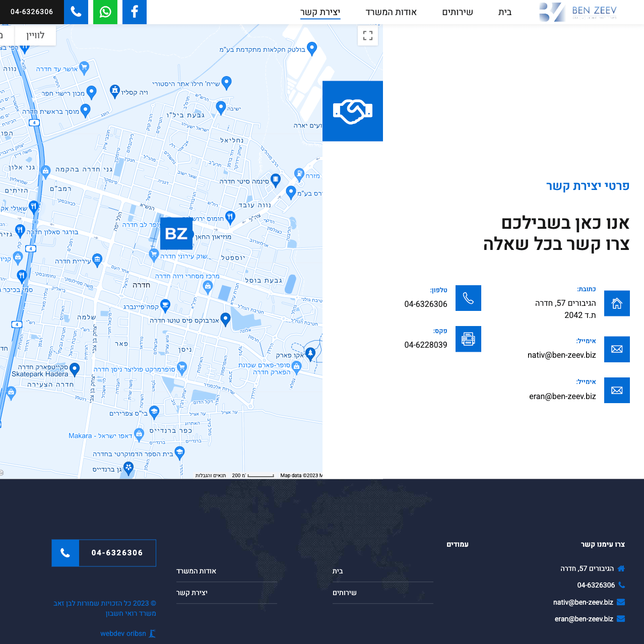
Task: Click the Facebook icon in the header
Action: pos(135,12)
